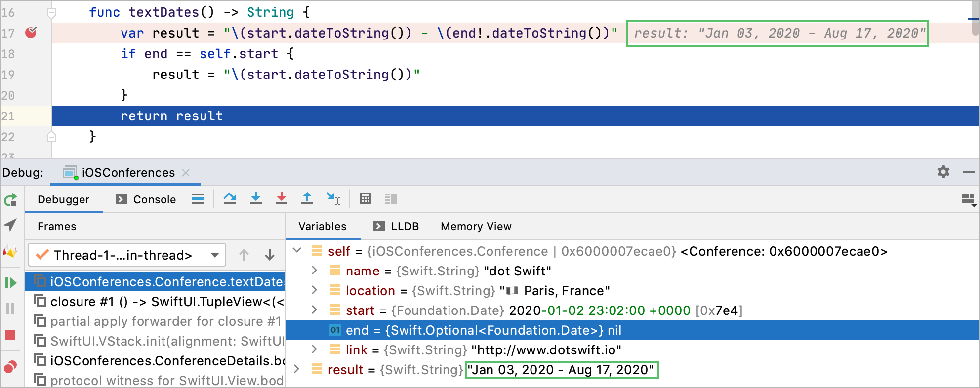Expand the location variable
980x388 pixels.
click(314, 290)
